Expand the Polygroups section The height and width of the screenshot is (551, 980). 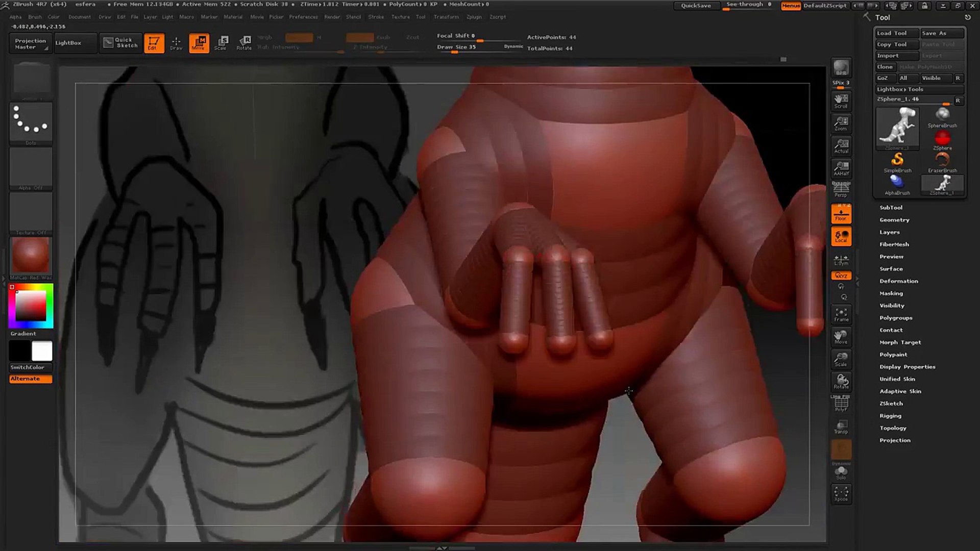[896, 318]
